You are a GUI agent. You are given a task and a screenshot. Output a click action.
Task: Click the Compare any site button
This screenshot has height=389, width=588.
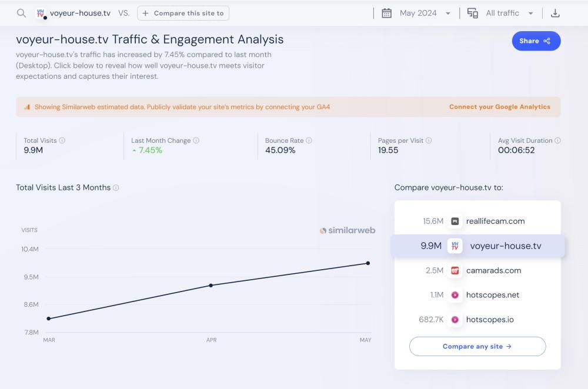(477, 346)
